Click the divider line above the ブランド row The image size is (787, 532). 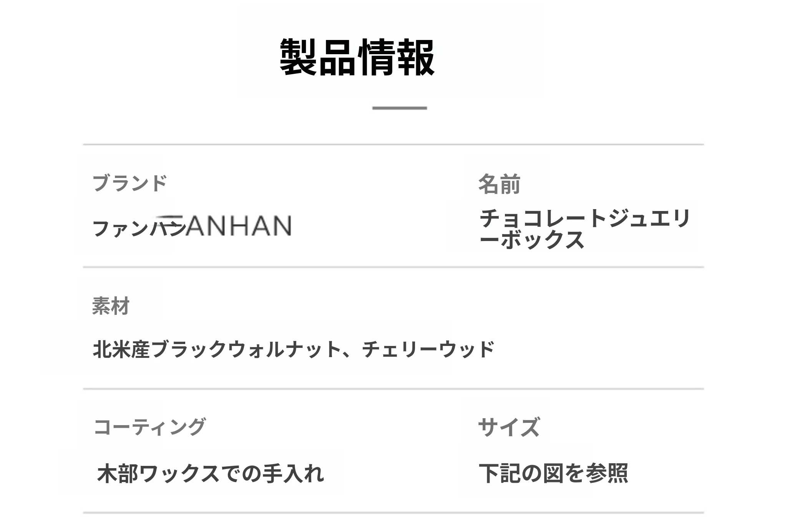(x=393, y=145)
